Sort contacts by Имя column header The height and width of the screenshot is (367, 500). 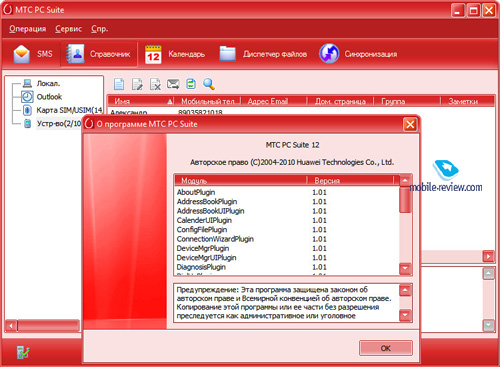coord(141,101)
